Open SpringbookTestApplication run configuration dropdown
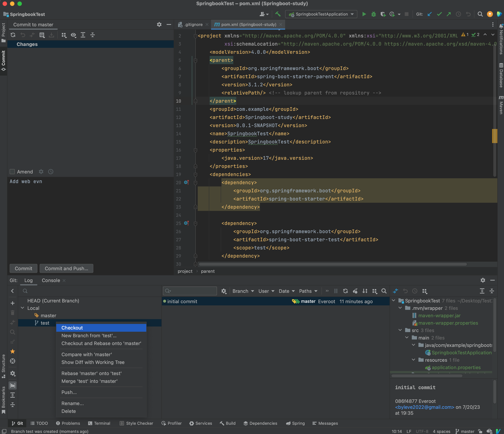Viewport: 504px width, 434px height. point(321,14)
